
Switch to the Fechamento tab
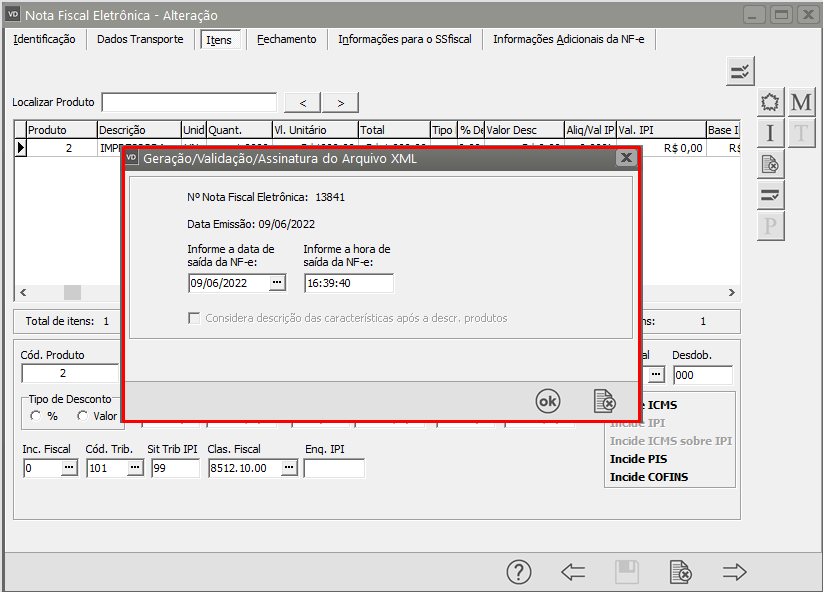(286, 39)
